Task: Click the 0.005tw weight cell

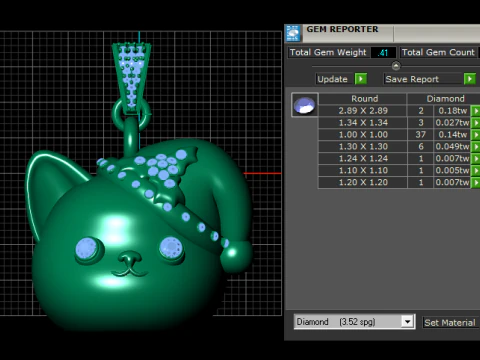Action: [x=452, y=171]
